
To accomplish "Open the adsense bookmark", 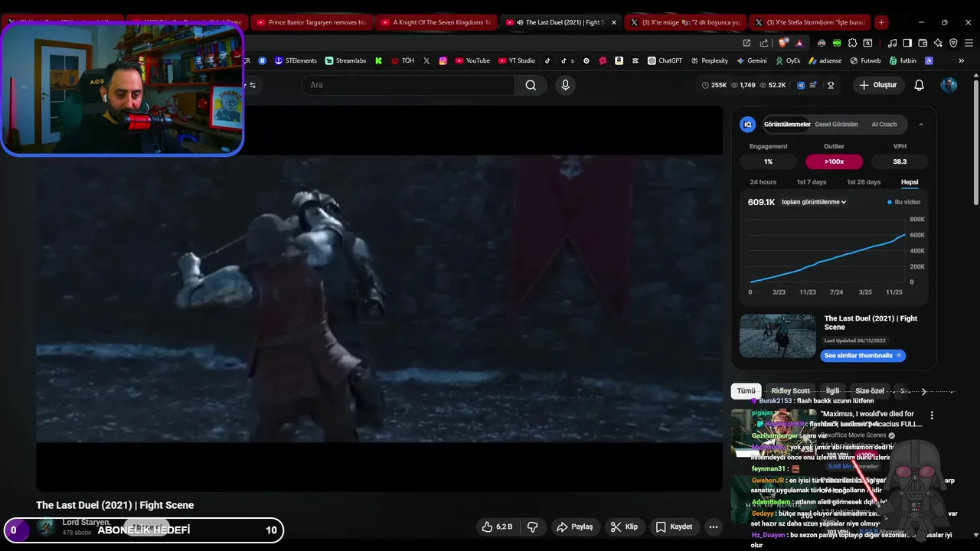I will click(825, 60).
